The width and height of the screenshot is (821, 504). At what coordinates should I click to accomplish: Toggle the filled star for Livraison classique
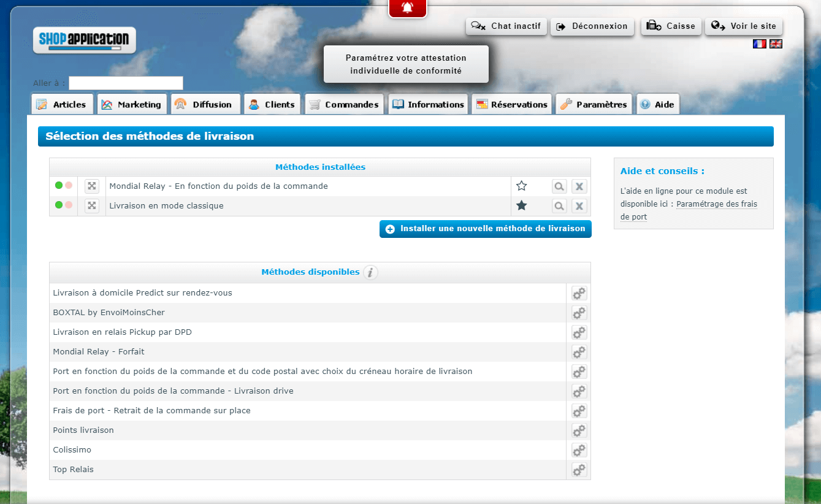pos(521,205)
